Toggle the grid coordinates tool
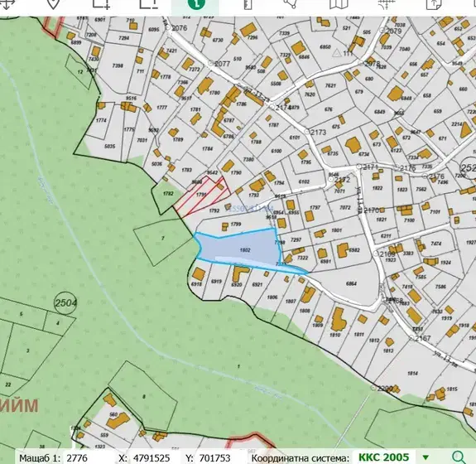 point(387,4)
